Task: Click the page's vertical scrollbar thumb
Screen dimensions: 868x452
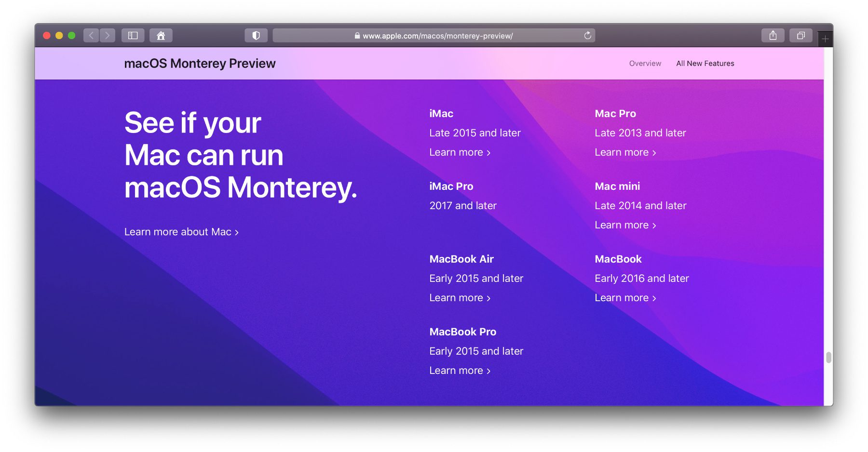Action: [x=828, y=357]
